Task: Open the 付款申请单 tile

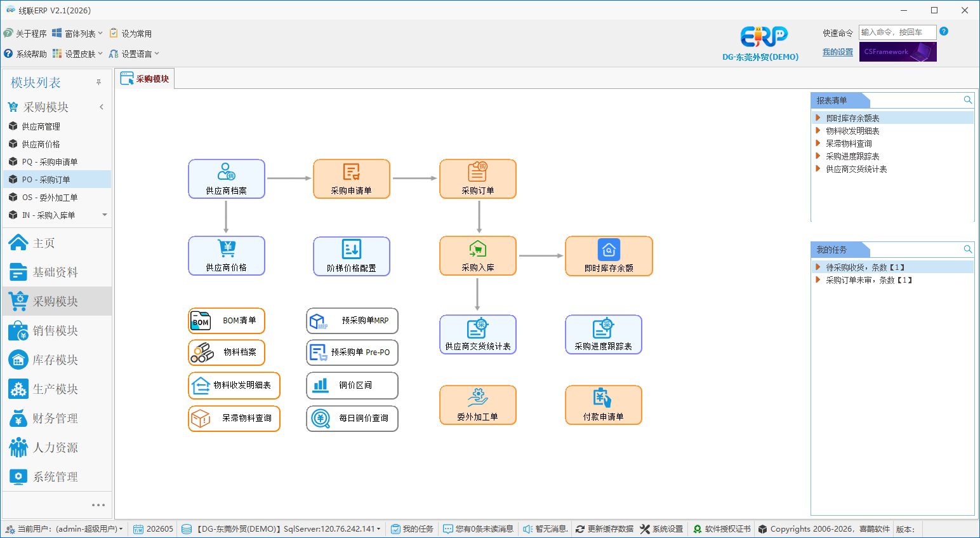Action: coord(604,405)
